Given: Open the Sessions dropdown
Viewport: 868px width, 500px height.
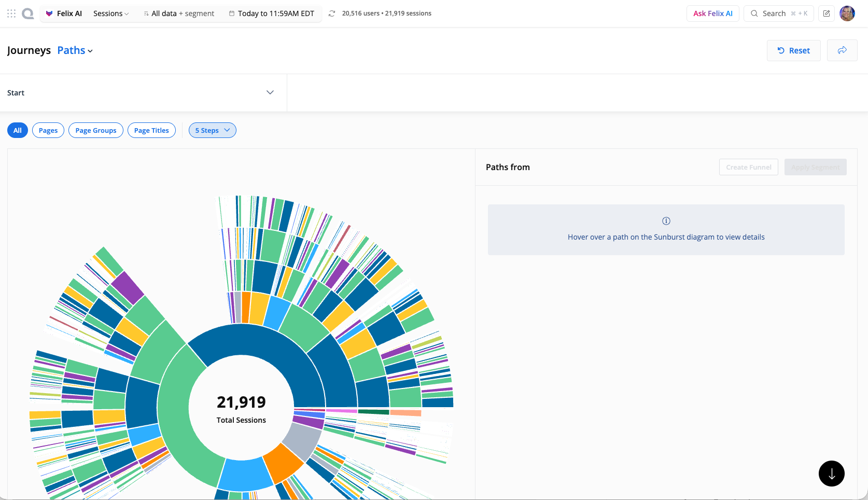Looking at the screenshot, I should pos(111,13).
